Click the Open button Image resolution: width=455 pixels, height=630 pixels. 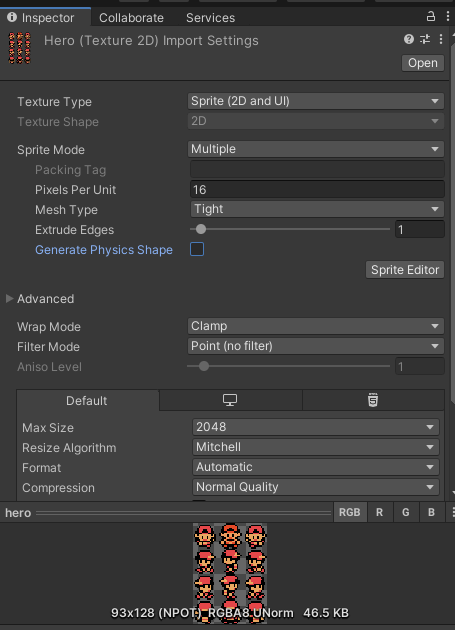423,63
